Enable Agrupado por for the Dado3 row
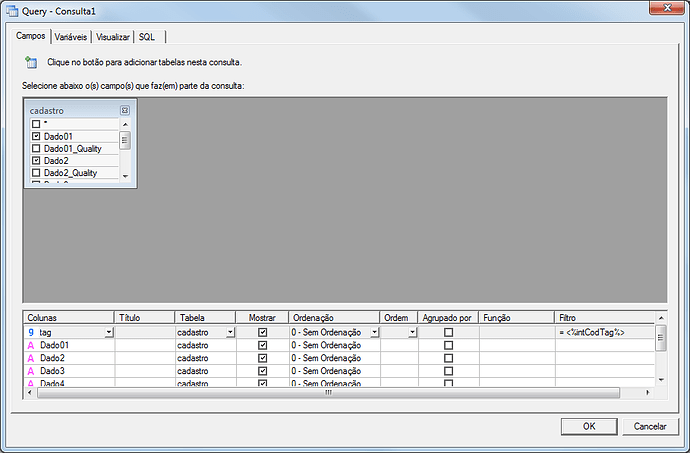Image resolution: width=690 pixels, height=453 pixels. (448, 371)
